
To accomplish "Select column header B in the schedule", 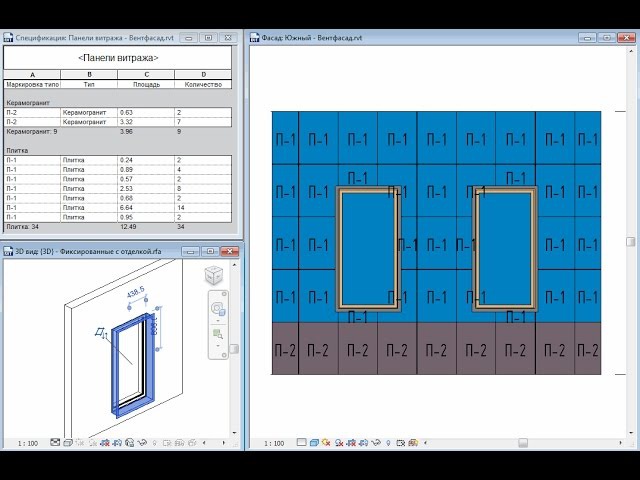I will 89,75.
